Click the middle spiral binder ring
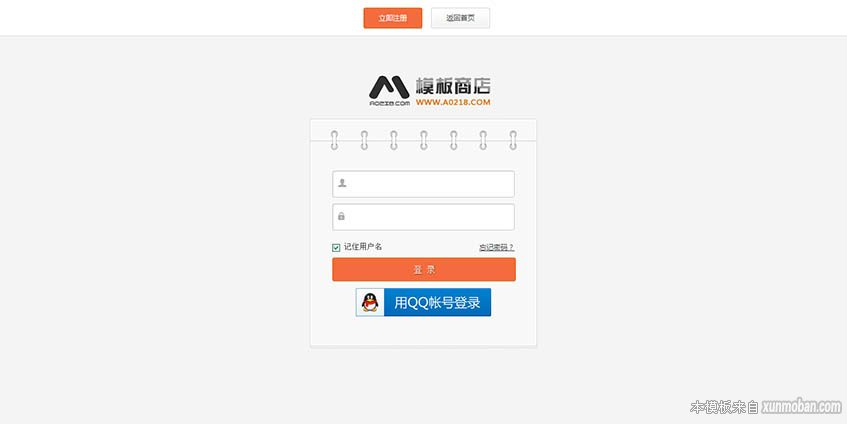The height and width of the screenshot is (424, 847). click(x=424, y=140)
